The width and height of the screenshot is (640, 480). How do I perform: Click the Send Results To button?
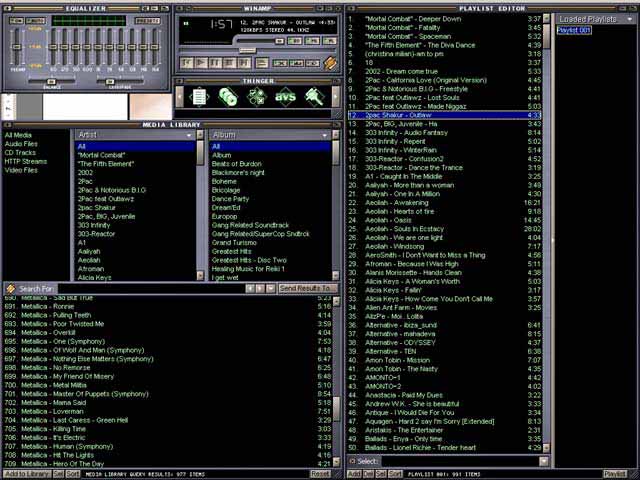tap(307, 289)
